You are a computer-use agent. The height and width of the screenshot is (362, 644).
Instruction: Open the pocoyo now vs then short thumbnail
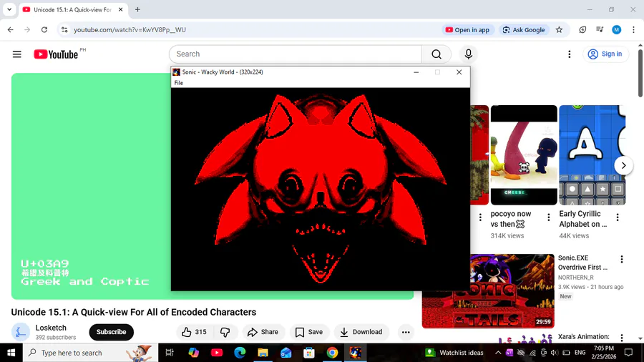(x=524, y=155)
